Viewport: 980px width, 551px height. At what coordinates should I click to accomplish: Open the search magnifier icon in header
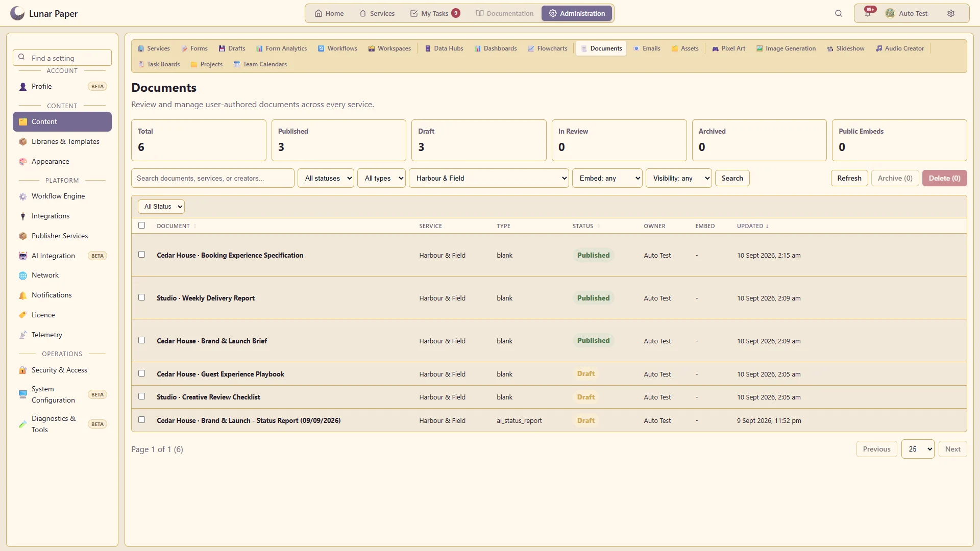tap(839, 13)
